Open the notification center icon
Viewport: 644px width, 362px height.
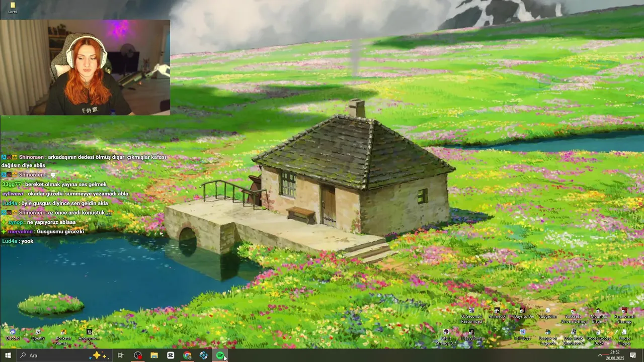633,355
